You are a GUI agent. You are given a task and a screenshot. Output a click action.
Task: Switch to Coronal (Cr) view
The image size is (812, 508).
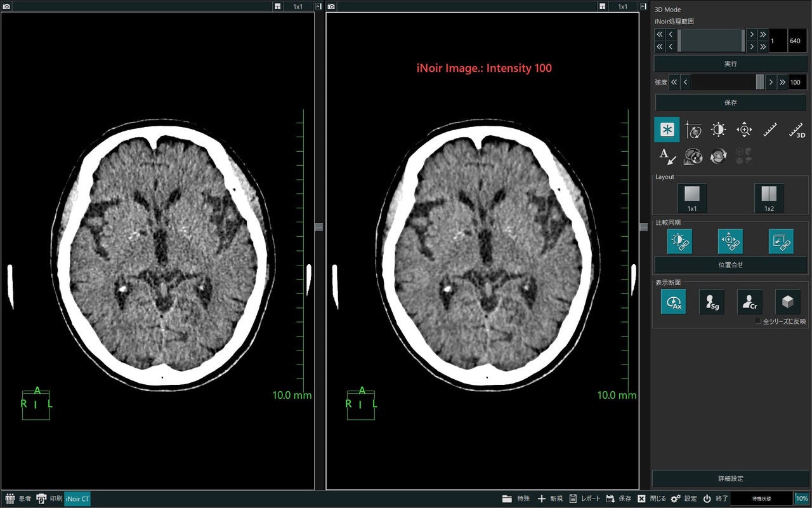(750, 302)
